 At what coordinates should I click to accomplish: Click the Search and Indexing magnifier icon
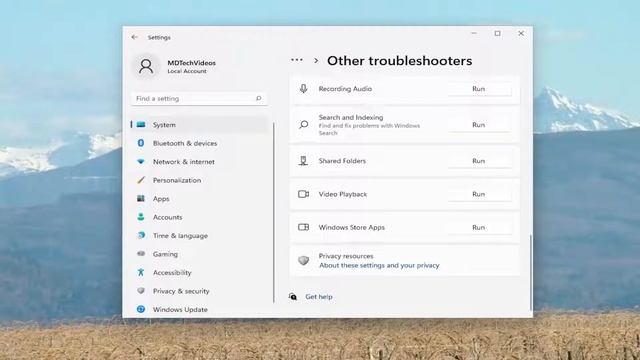point(303,124)
